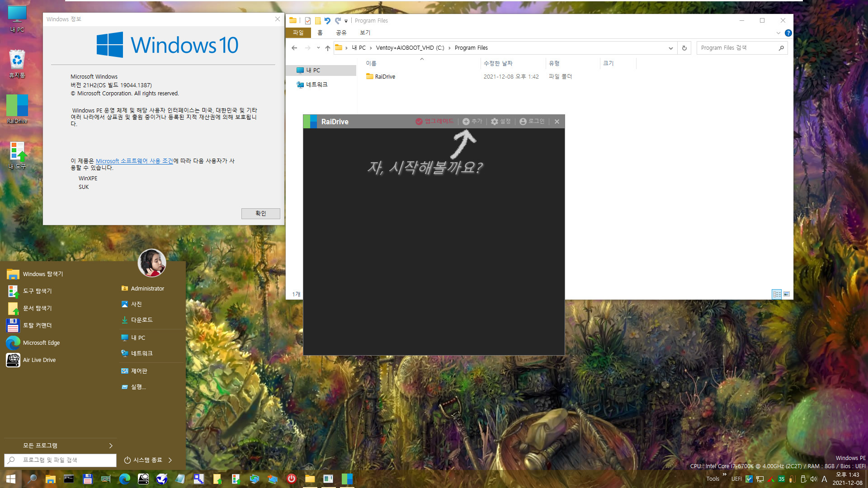This screenshot has width=868, height=488.
Task: Click the Explorer refresh button
Action: tap(684, 48)
